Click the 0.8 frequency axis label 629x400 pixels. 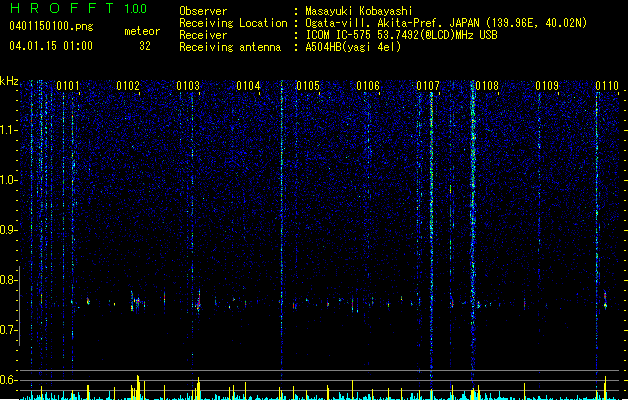coord(9,280)
